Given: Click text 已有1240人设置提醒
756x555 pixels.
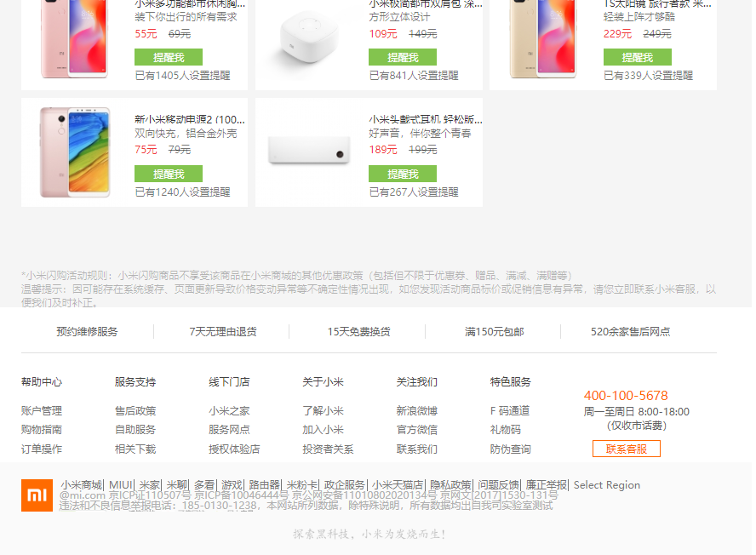Looking at the screenshot, I should (182, 192).
